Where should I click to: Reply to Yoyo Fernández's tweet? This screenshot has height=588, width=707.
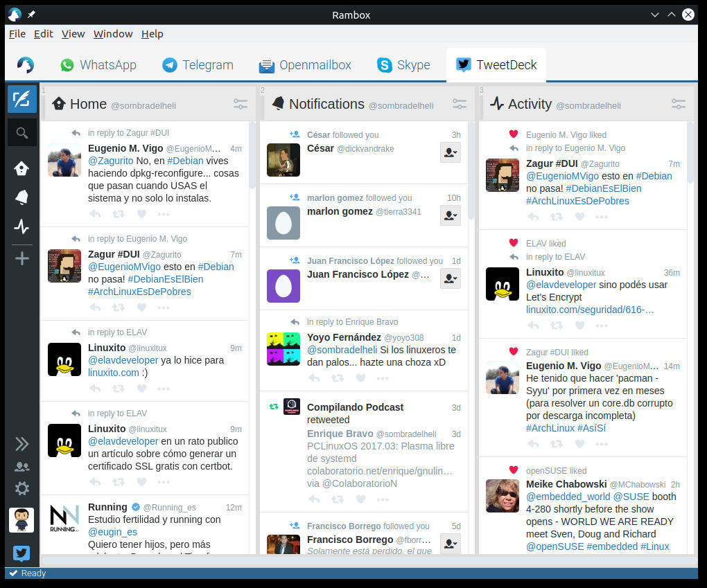[314, 378]
